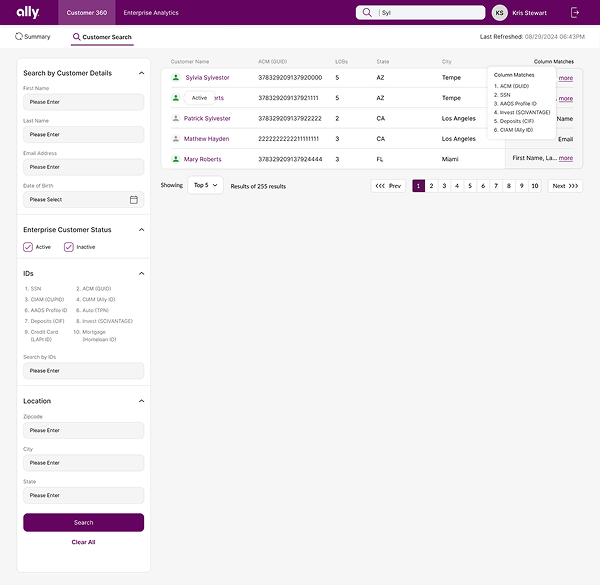Image resolution: width=600 pixels, height=585 pixels.
Task: Click the top search input field
Action: [x=420, y=13]
